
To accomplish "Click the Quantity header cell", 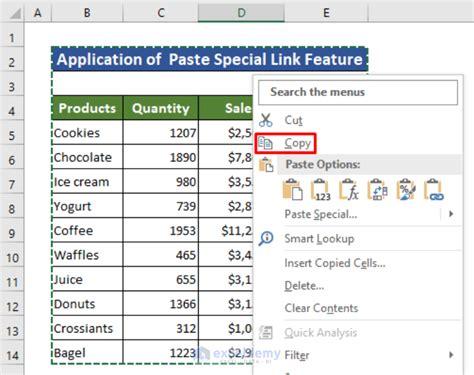I will click(161, 108).
